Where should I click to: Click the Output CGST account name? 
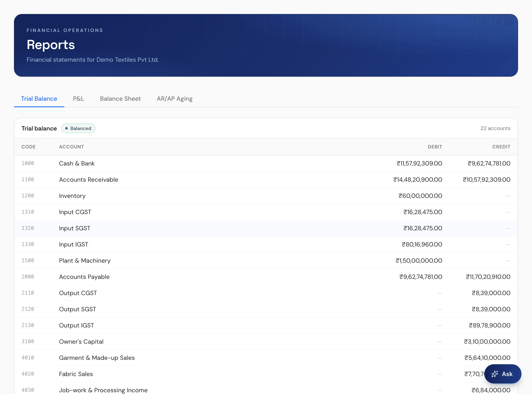78,293
